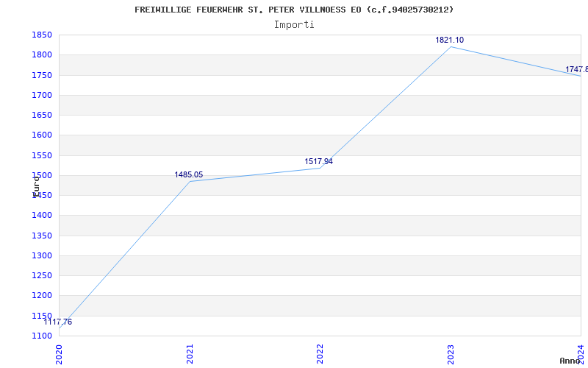588x368 pixels.
Task: Click the 1700 y-axis value
Action: coord(42,95)
